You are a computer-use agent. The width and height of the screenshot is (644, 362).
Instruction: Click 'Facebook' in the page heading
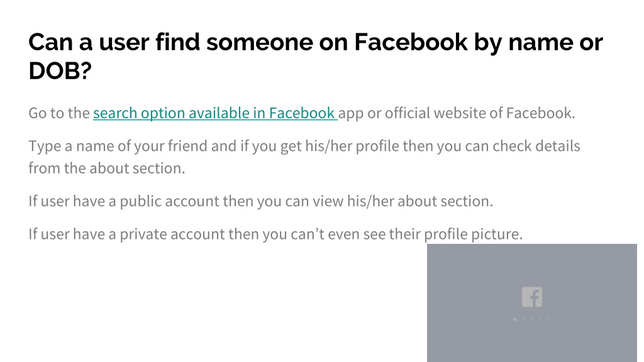coord(411,42)
